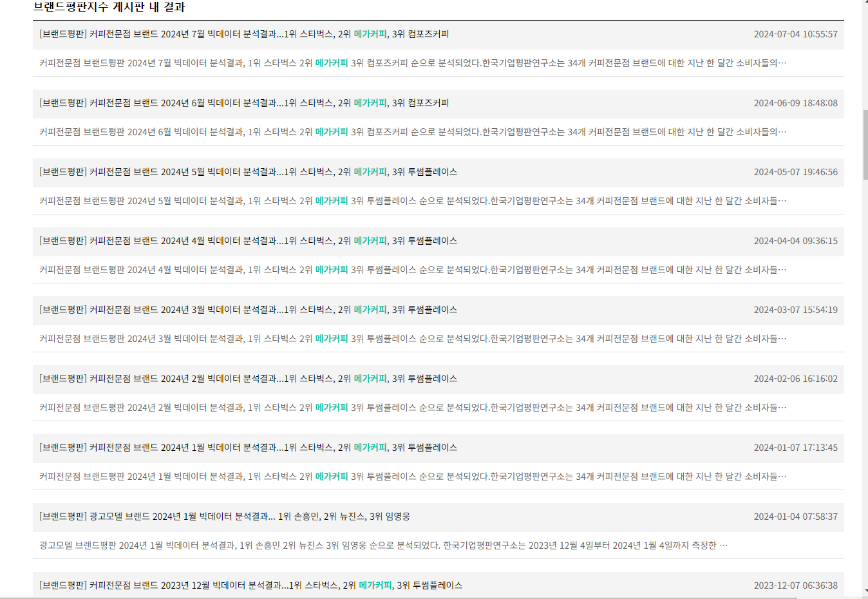
Task: Click the 브랜드평판지수 게시판 내 결과 heading
Action: [x=109, y=8]
